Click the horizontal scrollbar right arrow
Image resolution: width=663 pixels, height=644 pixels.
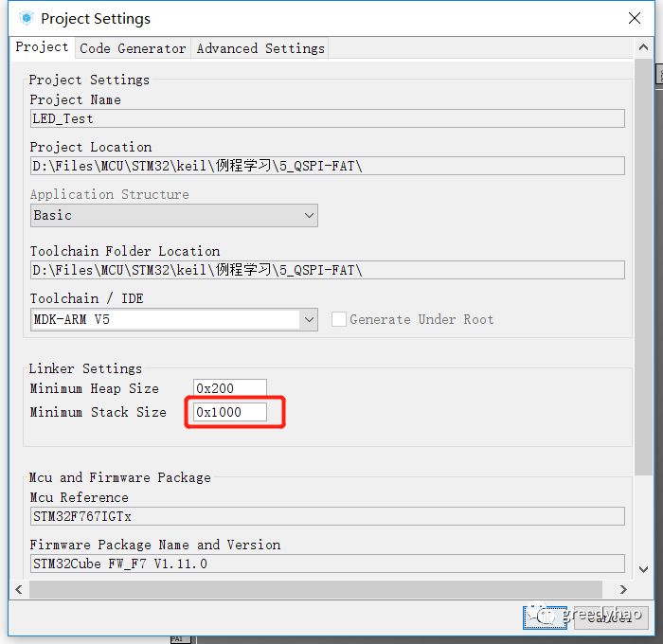pos(623,589)
